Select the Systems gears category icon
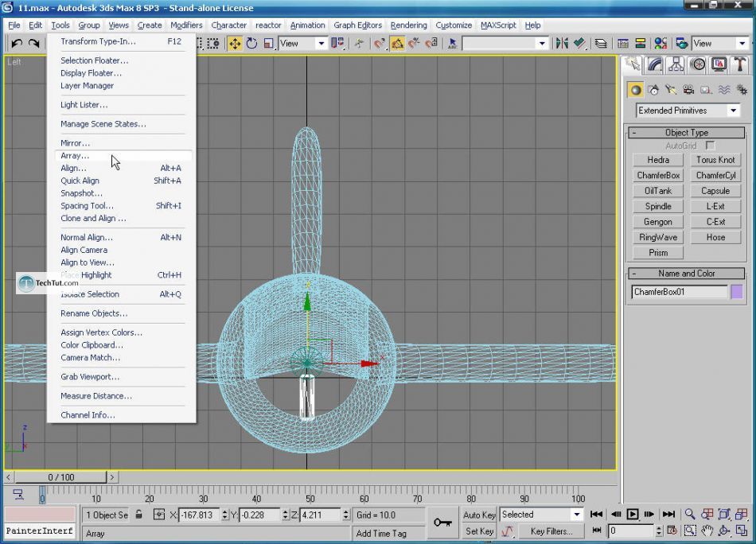The image size is (756, 544). [x=742, y=90]
